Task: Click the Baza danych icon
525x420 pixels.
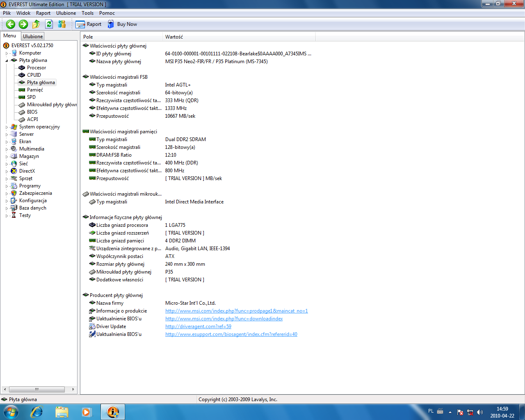Action: point(14,208)
